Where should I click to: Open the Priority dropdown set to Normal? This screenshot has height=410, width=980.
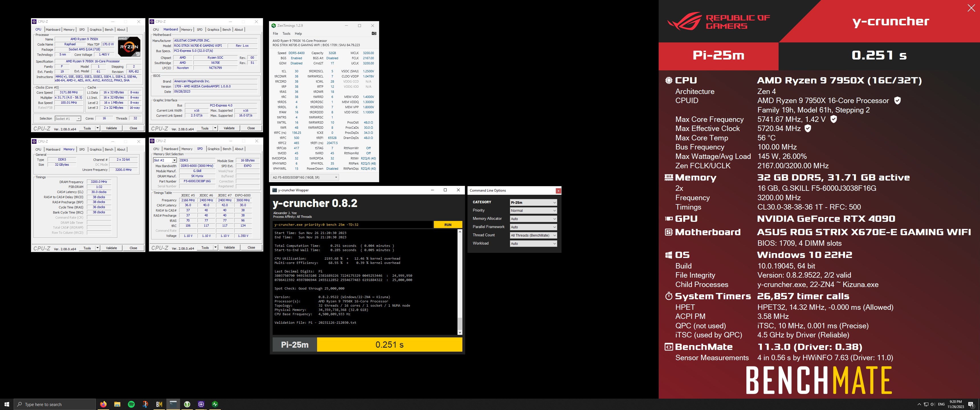point(533,210)
